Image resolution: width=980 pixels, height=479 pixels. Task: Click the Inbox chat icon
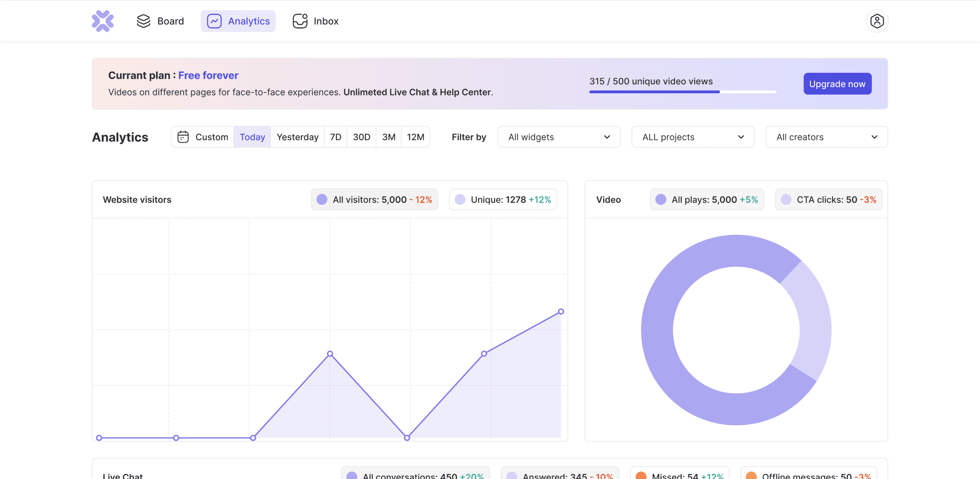[300, 21]
